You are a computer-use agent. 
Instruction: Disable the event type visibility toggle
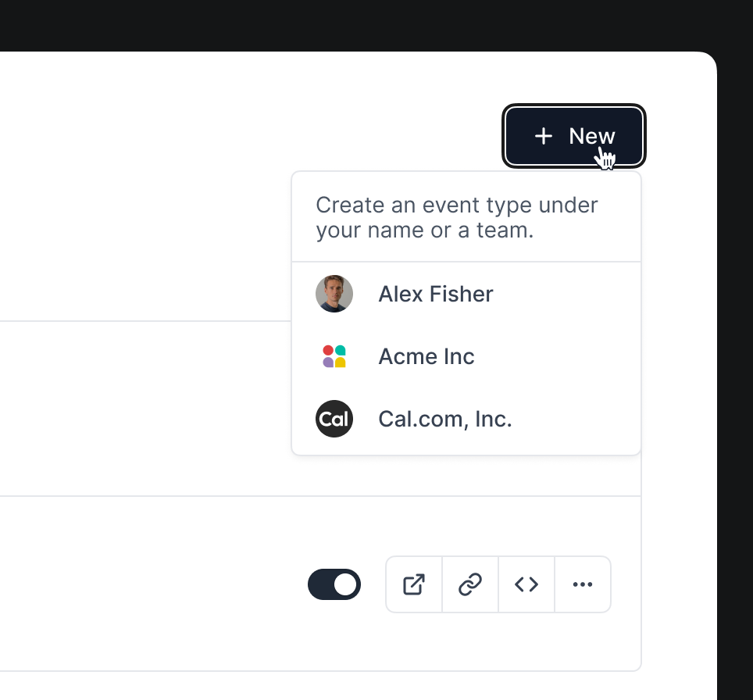[x=334, y=584]
